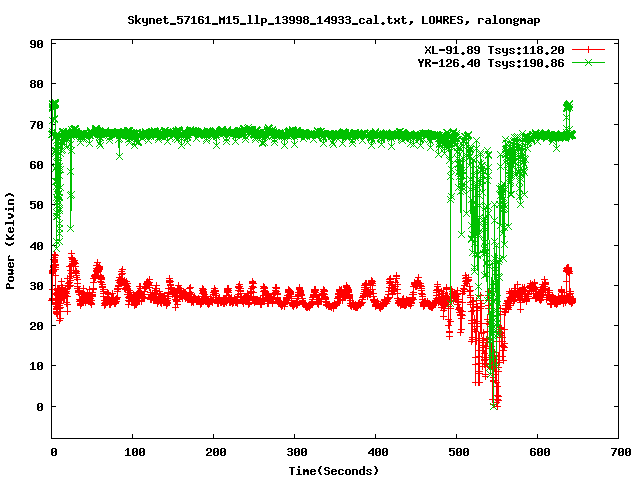Screen dimensions: 640x480
Task: Click x-axis tick label 100
Action: click(135, 452)
